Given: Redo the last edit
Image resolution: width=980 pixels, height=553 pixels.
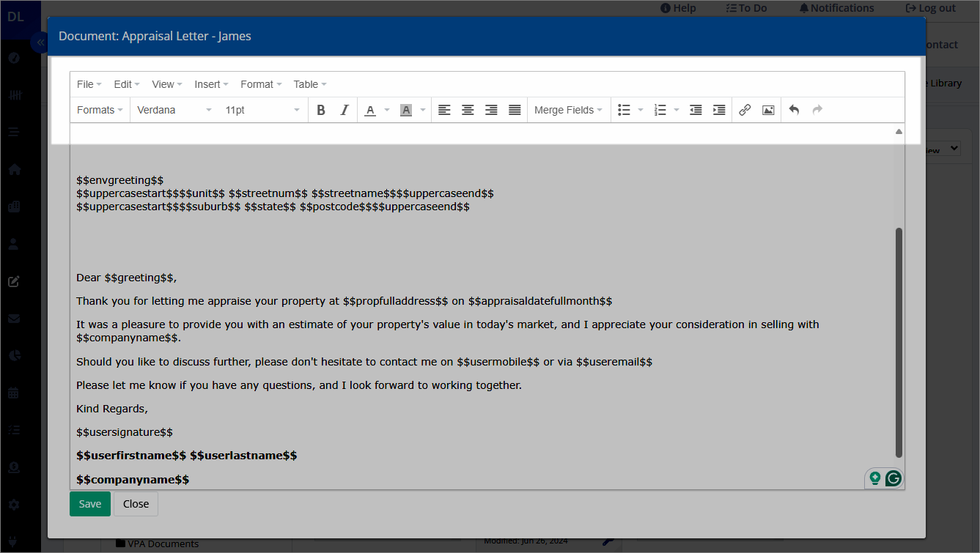Looking at the screenshot, I should (x=817, y=110).
